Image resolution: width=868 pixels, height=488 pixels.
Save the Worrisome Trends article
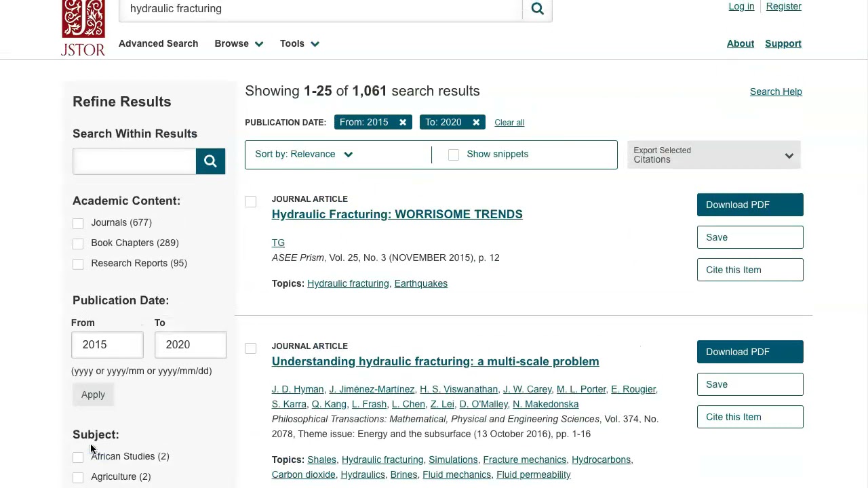coord(750,237)
